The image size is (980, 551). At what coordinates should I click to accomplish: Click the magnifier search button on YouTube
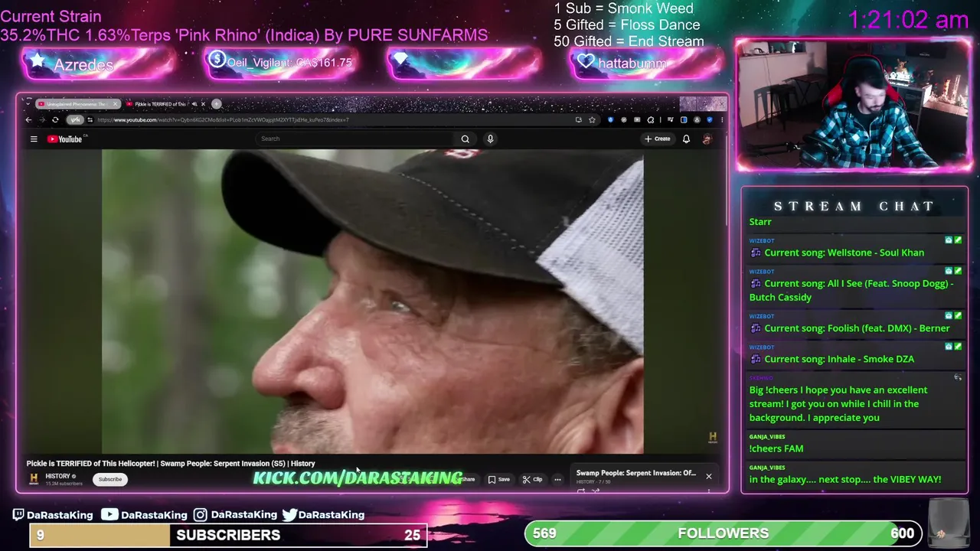pyautogui.click(x=465, y=139)
